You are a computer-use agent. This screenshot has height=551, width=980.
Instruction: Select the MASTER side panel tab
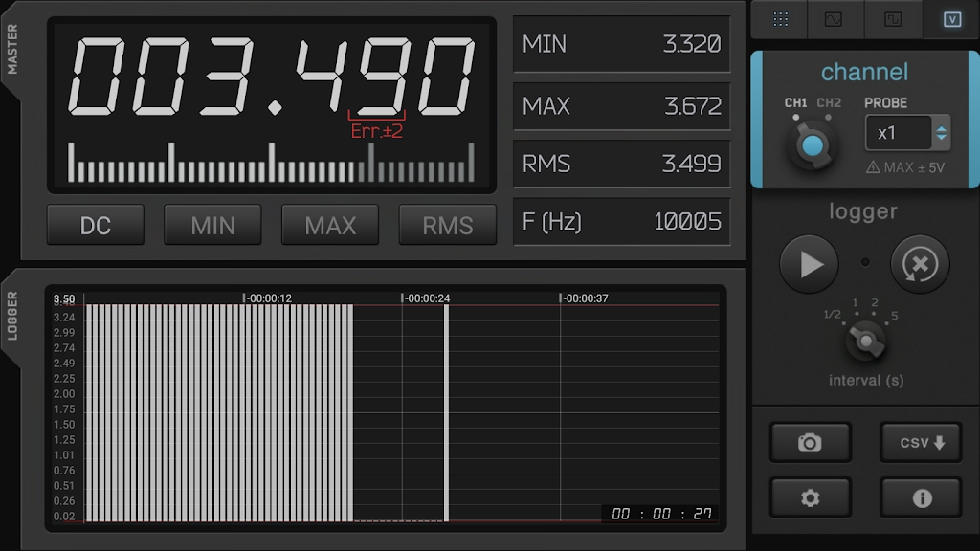click(12, 49)
